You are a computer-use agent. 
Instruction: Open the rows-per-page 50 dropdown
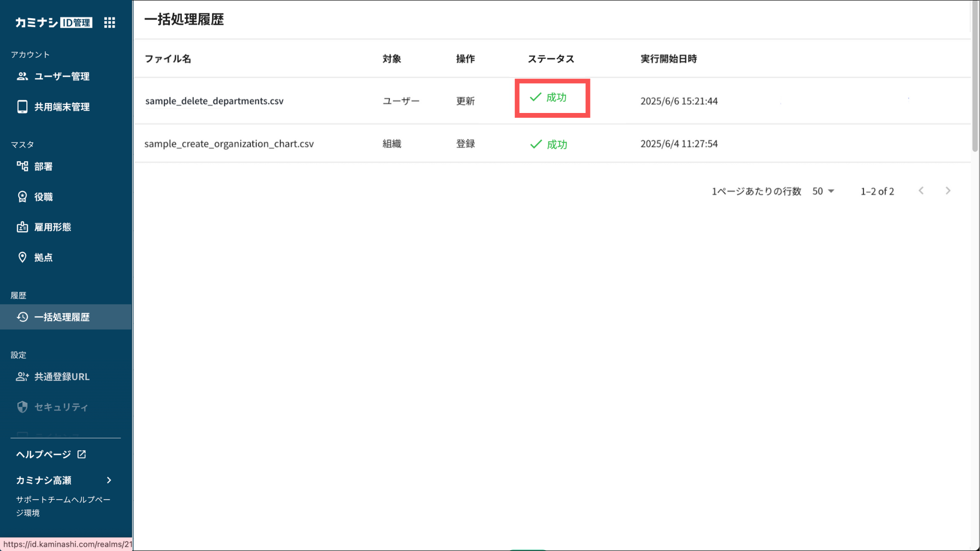(823, 191)
